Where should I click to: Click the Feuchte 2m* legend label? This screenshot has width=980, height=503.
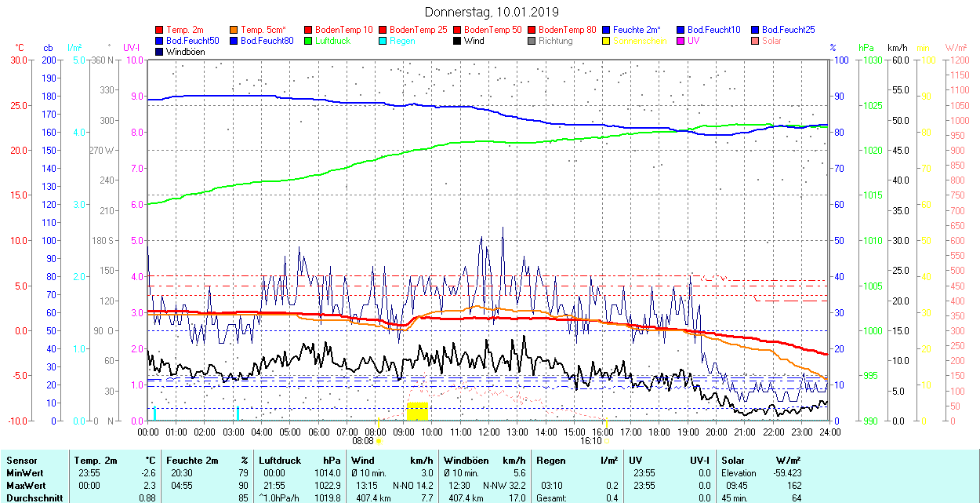pos(636,30)
